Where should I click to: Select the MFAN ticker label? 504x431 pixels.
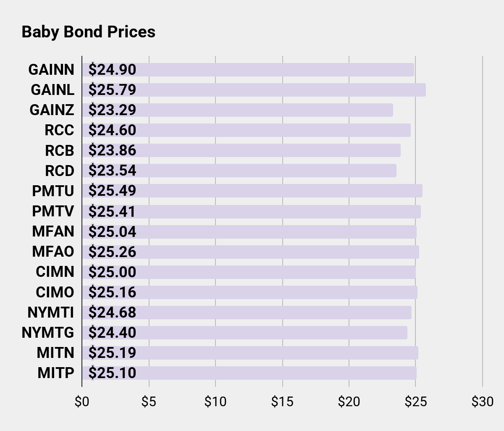pyautogui.click(x=53, y=231)
